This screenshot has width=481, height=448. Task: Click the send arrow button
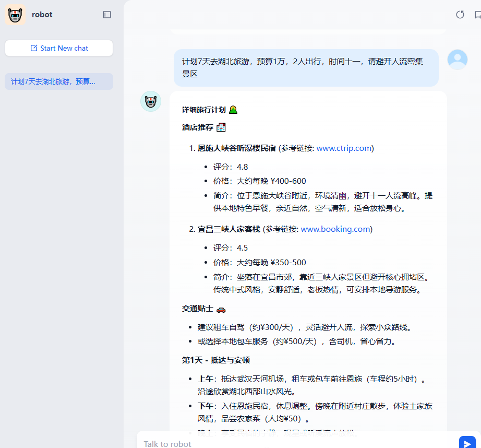click(x=467, y=443)
